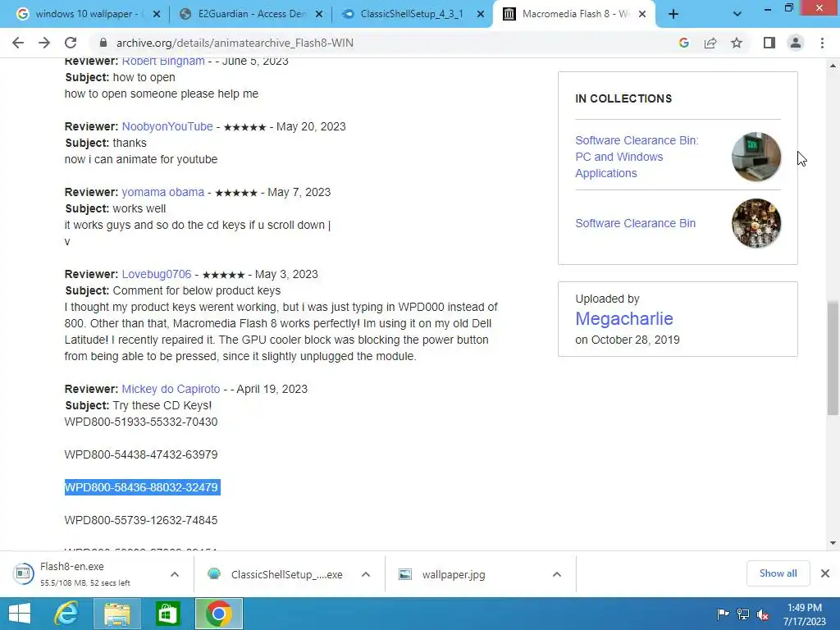Click the highlighted key WPD800-58436-88032-32479
Screen dimensions: 840x630
tap(142, 487)
